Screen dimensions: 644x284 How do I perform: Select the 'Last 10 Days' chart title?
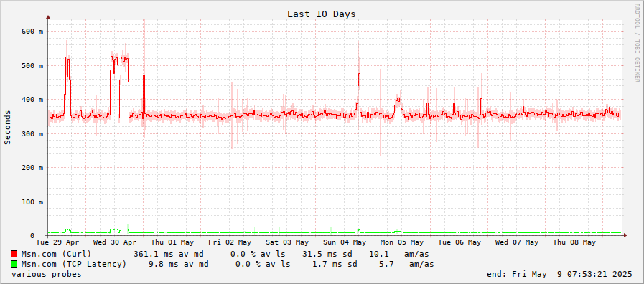[x=321, y=14]
